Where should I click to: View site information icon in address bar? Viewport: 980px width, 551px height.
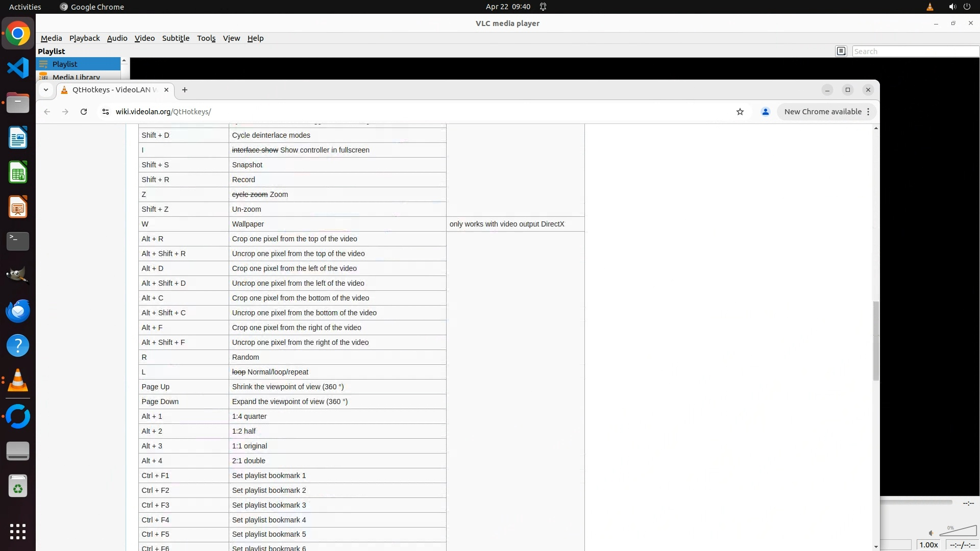pyautogui.click(x=106, y=112)
